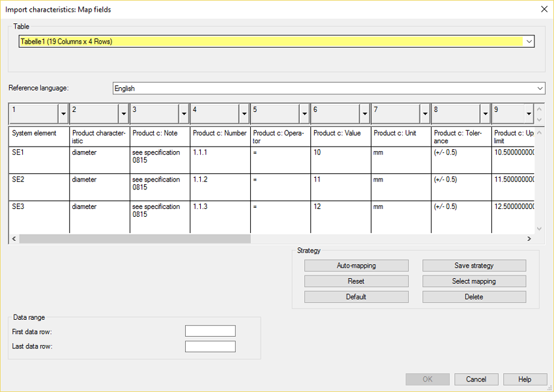Open the Table dropdown showing Tabelle1

[x=276, y=41]
